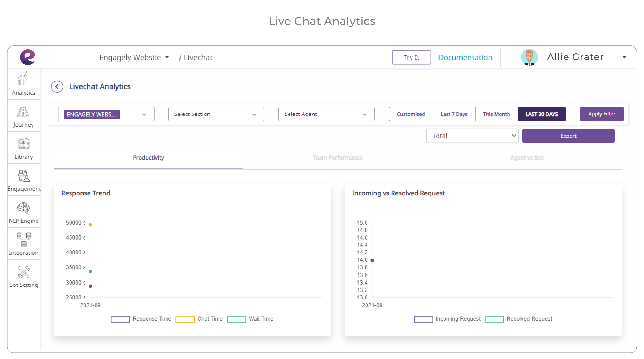Enable the This Month date filter
Image resolution: width=644 pixels, height=359 pixels.
click(496, 114)
